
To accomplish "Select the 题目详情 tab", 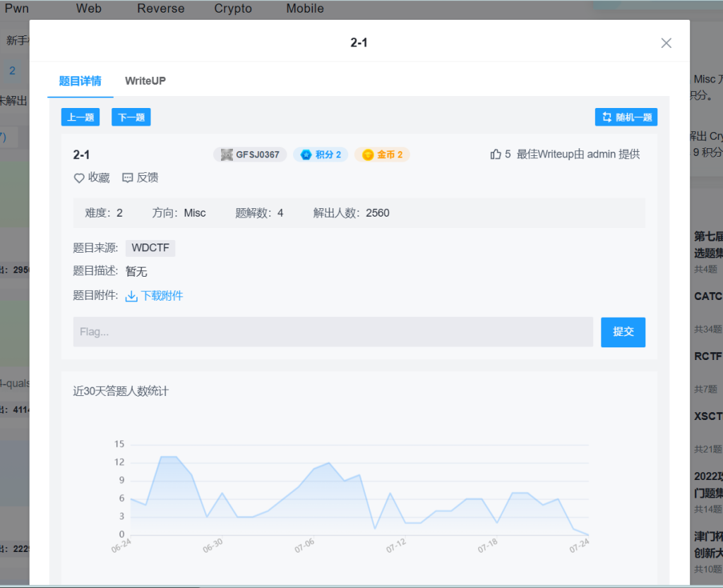I will point(80,80).
